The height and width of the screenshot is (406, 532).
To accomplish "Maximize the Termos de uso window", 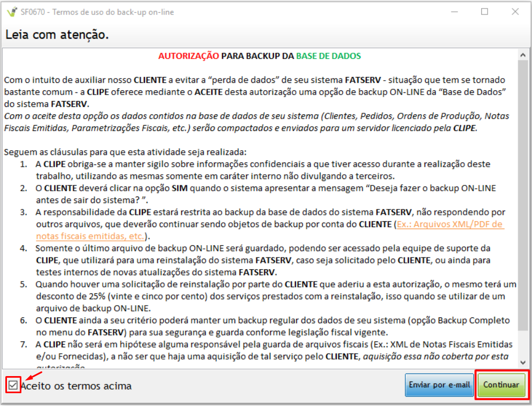I will (x=484, y=12).
